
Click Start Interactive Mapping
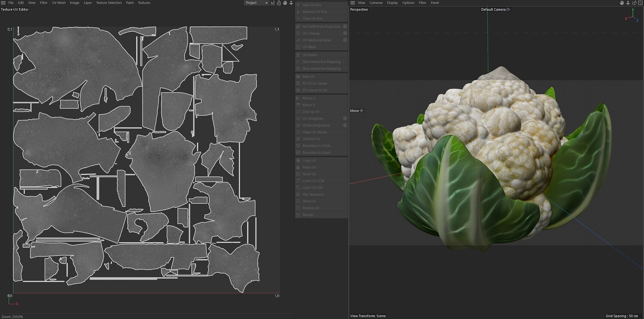click(x=321, y=62)
